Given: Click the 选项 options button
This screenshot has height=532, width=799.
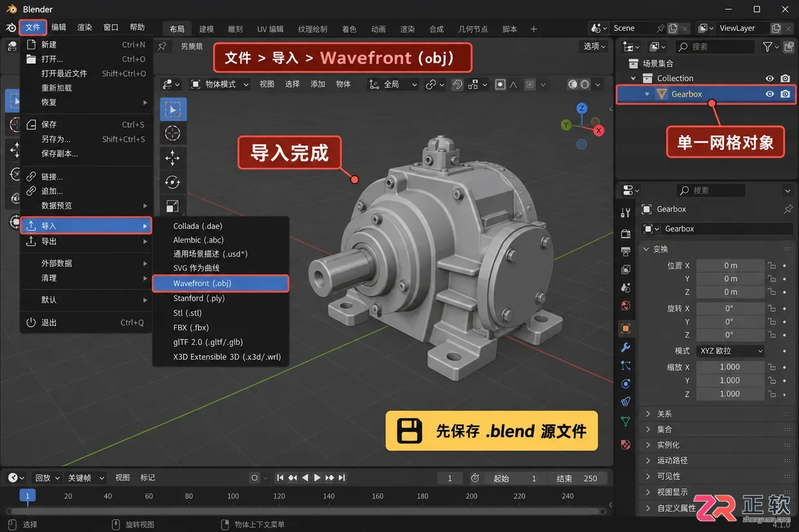Looking at the screenshot, I should coord(594,46).
